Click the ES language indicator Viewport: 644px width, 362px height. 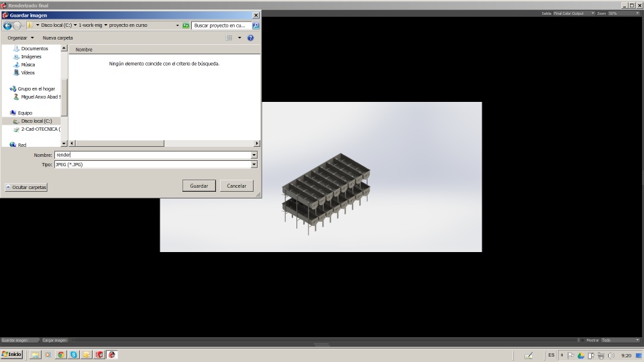coord(551,355)
